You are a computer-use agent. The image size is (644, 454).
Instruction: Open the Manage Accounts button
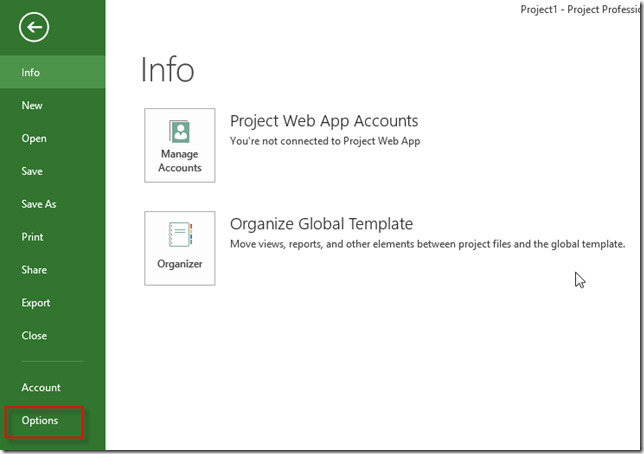point(180,145)
